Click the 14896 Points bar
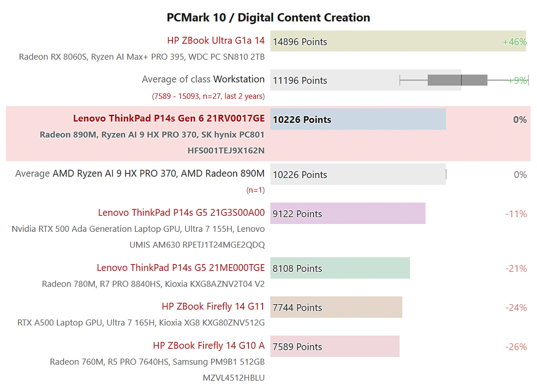This screenshot has height=392, width=537. point(398,41)
